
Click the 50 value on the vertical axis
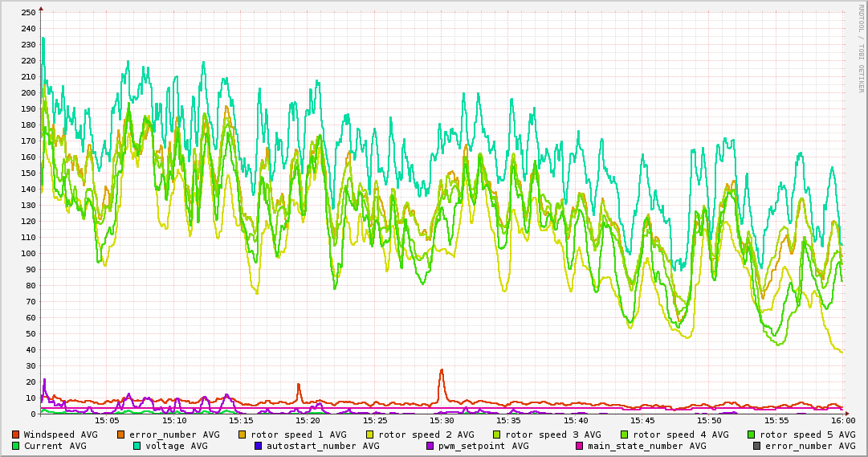point(31,333)
